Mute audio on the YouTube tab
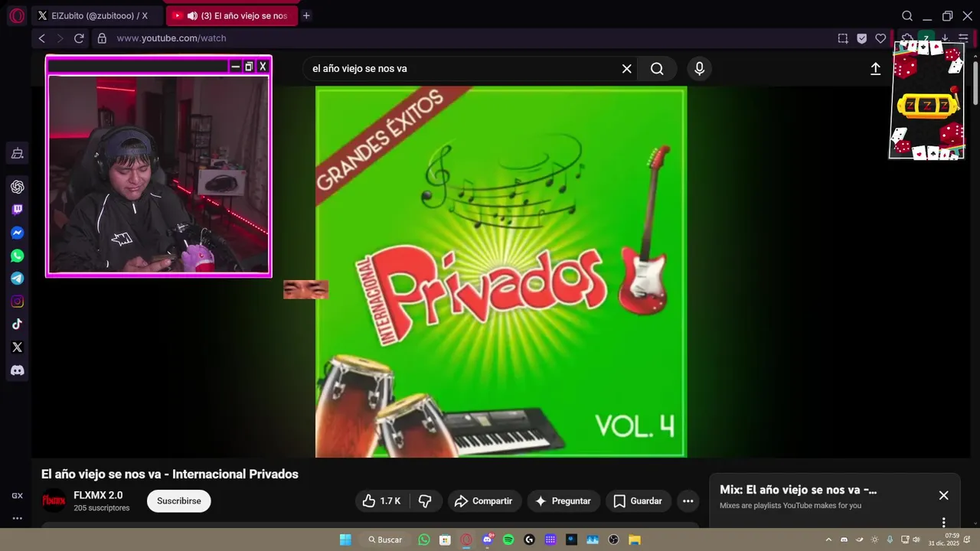Viewport: 980px width, 551px height. click(192, 15)
